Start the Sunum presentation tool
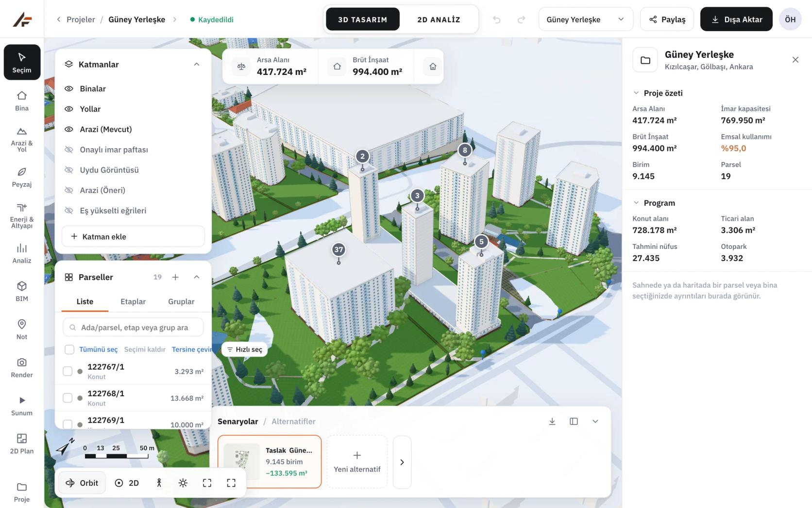812x508 pixels. click(x=22, y=406)
